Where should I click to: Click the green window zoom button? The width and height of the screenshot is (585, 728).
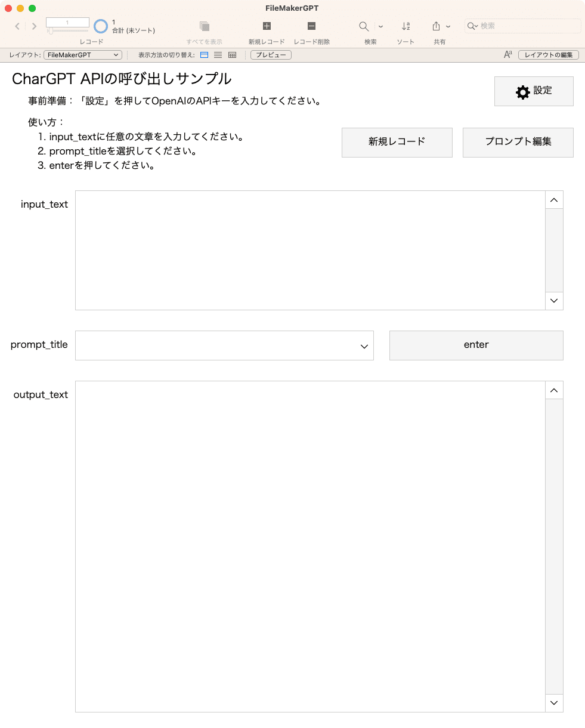click(32, 8)
